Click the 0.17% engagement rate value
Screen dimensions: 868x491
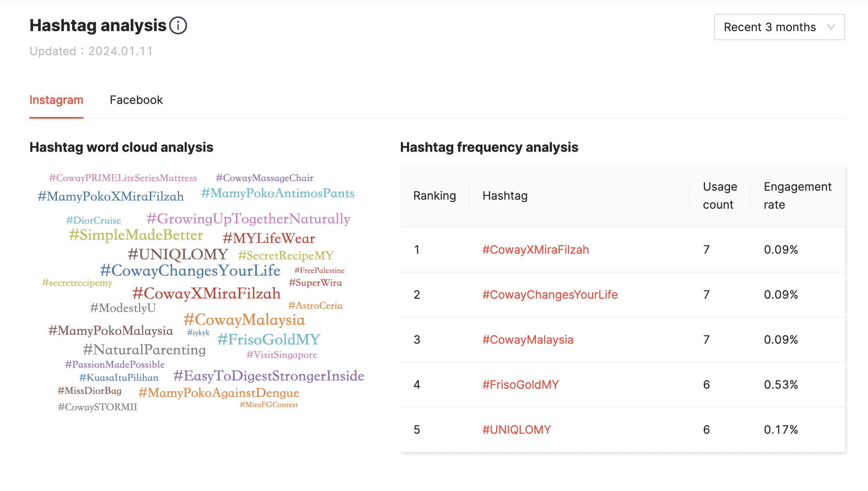point(781,430)
